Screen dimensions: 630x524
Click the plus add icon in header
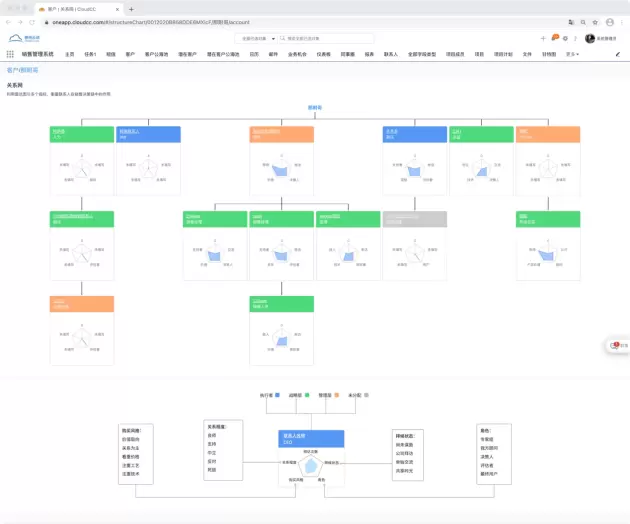[543, 38]
